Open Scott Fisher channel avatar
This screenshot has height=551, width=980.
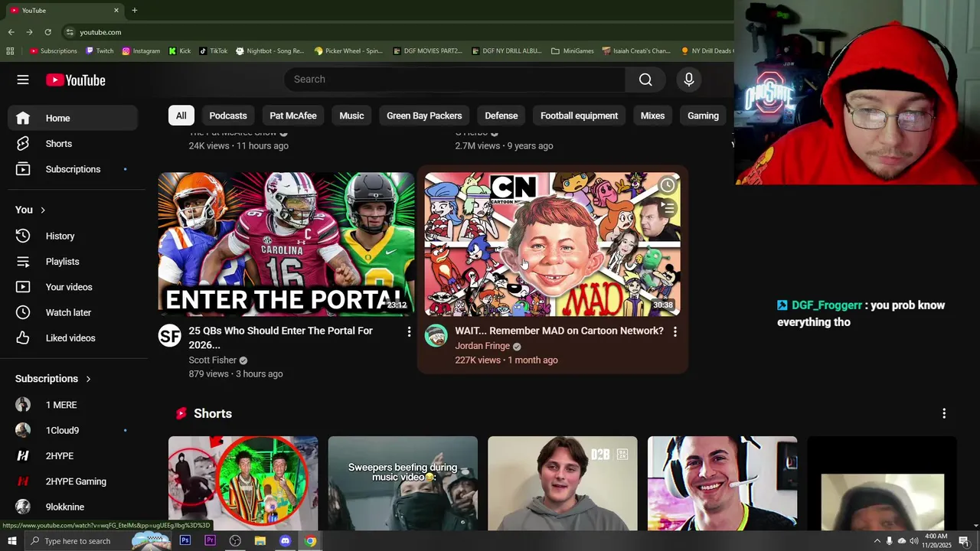170,335
